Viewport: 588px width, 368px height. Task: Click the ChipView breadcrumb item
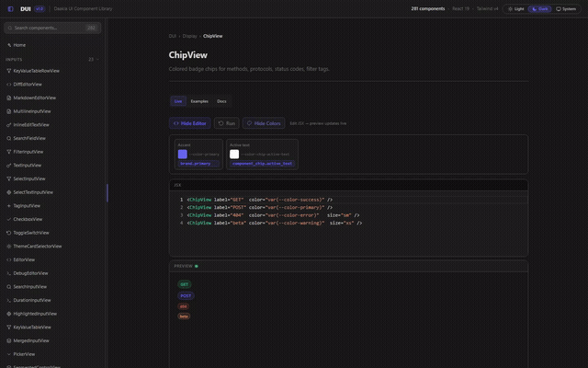(x=212, y=36)
